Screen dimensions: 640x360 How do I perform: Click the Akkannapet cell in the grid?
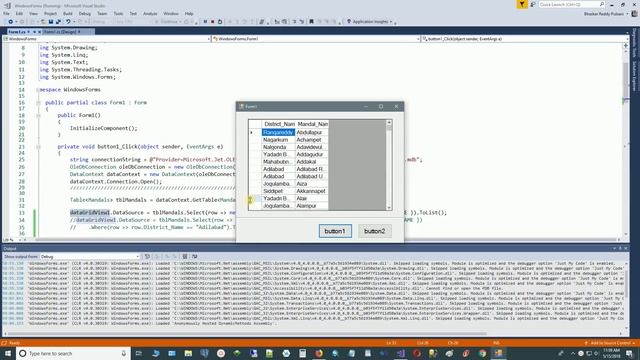312,191
